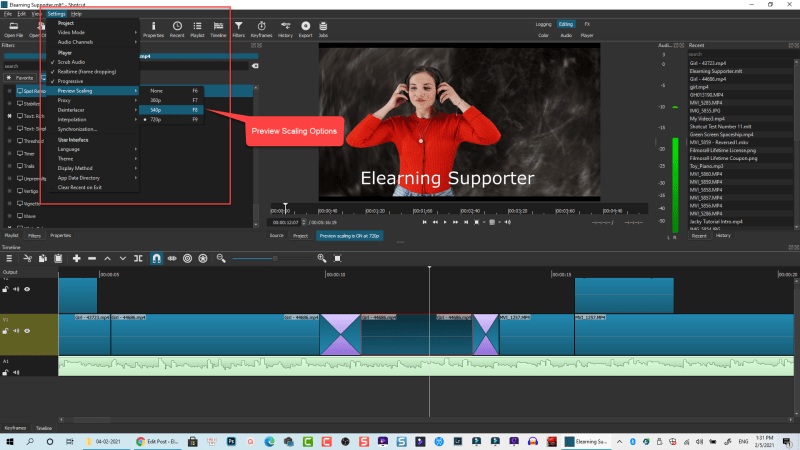
Task: Click the ripple all tracks icon
Action: [x=203, y=258]
